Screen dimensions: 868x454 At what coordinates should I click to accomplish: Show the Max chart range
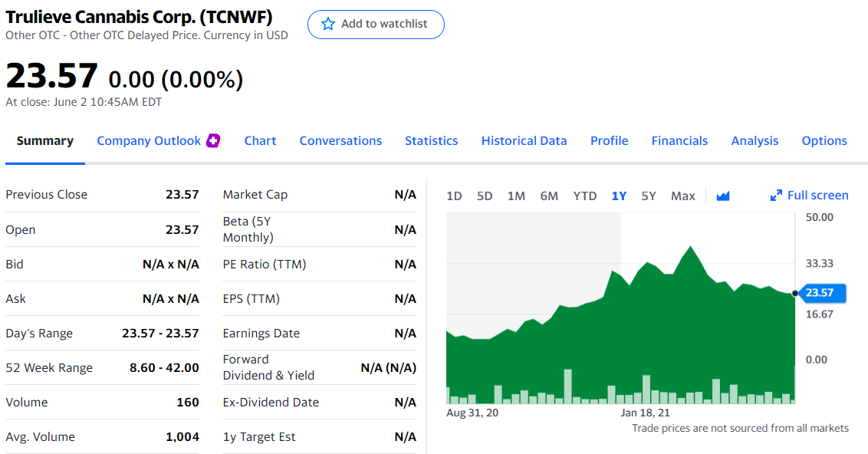(x=682, y=196)
